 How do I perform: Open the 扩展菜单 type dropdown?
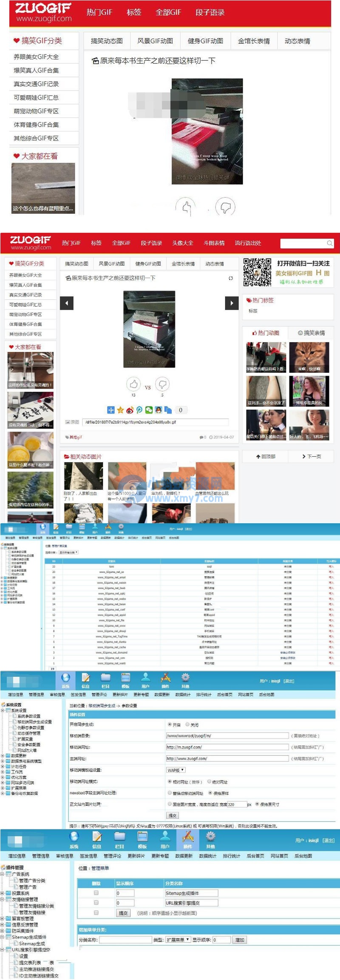pyautogui.click(x=178, y=940)
